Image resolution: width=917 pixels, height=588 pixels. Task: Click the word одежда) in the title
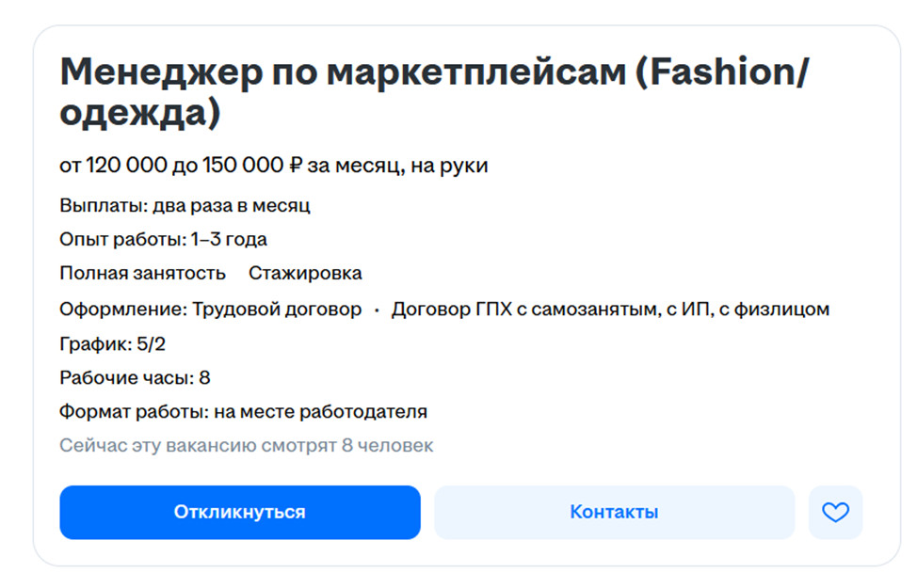click(x=139, y=115)
